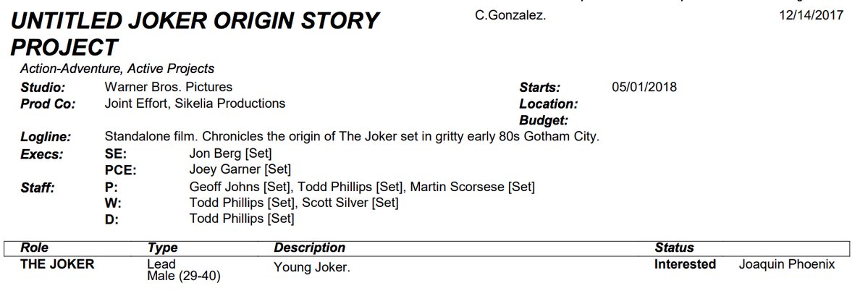This screenshot has width=868, height=291.
Task: Click Todd Phillips in the director line
Action: pos(227,219)
